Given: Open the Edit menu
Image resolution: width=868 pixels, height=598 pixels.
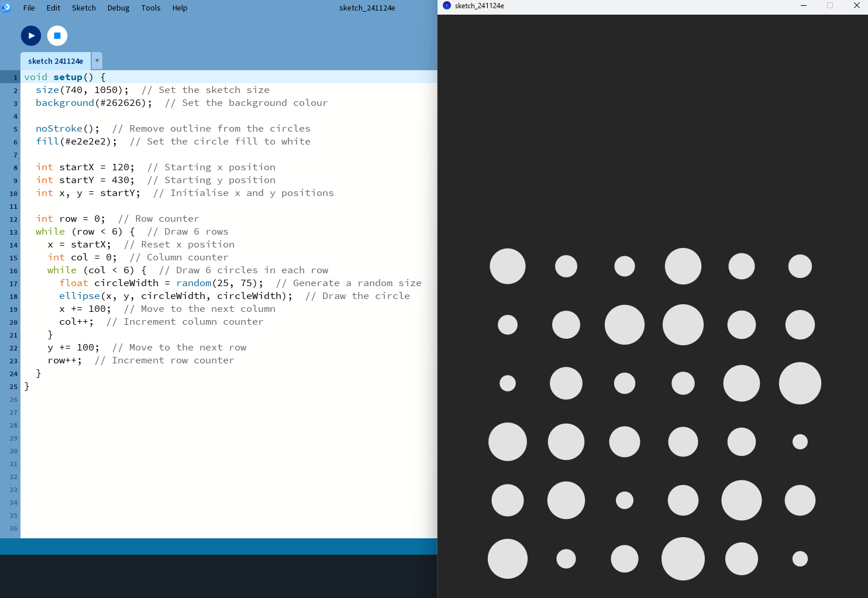Looking at the screenshot, I should coord(53,8).
